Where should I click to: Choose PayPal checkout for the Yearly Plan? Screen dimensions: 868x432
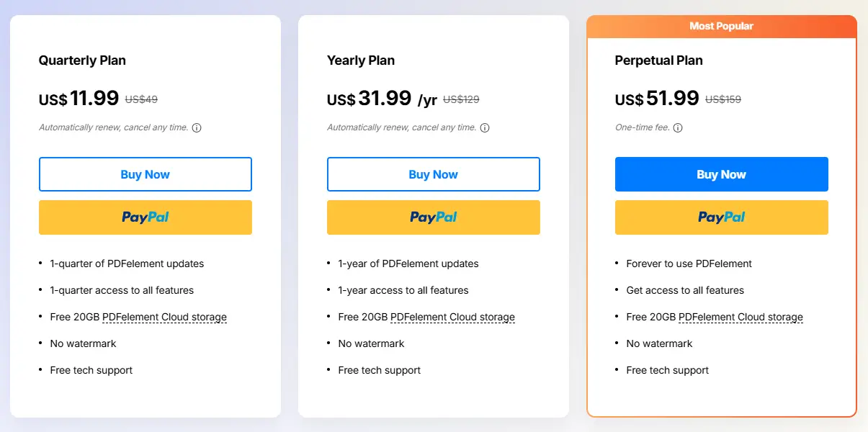(x=433, y=217)
